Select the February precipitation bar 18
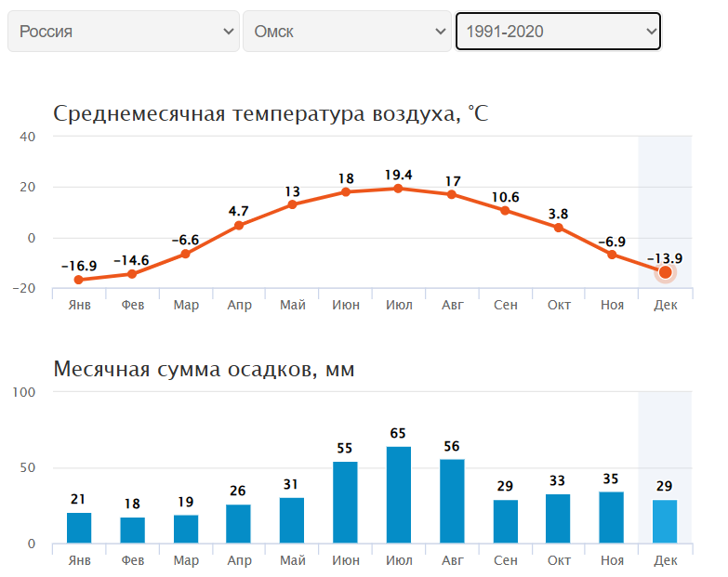 tap(132, 530)
